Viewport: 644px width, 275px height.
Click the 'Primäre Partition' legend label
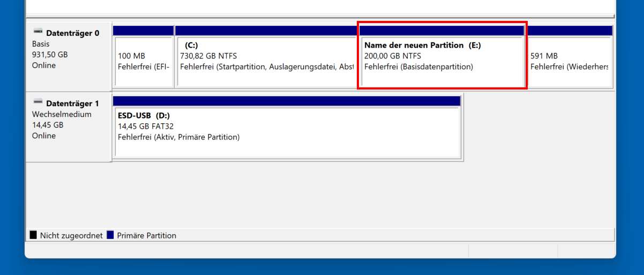146,235
